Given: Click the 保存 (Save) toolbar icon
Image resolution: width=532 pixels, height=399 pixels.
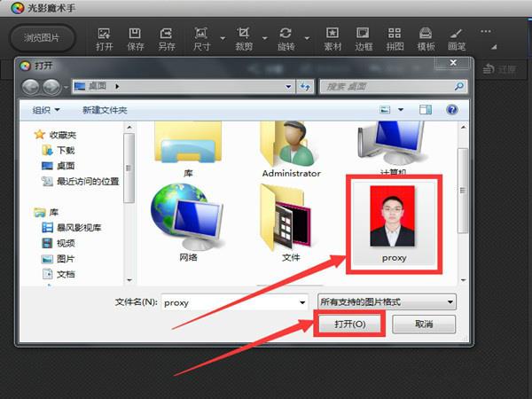Looking at the screenshot, I should coord(136,38).
